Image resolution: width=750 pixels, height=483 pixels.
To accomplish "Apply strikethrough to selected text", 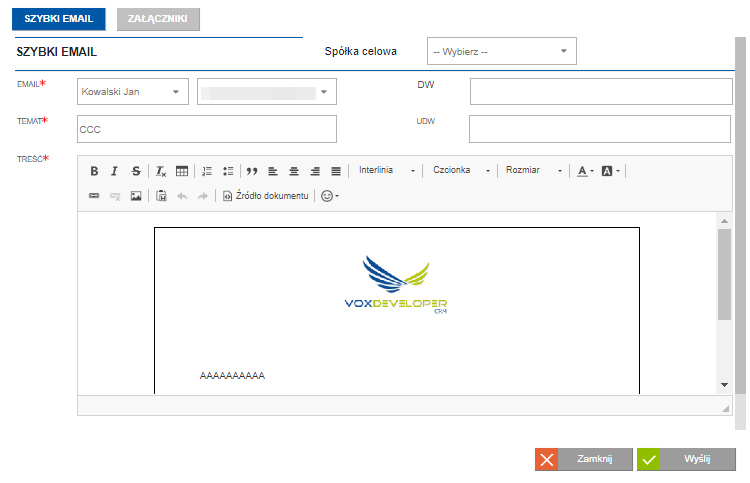I will (136, 171).
